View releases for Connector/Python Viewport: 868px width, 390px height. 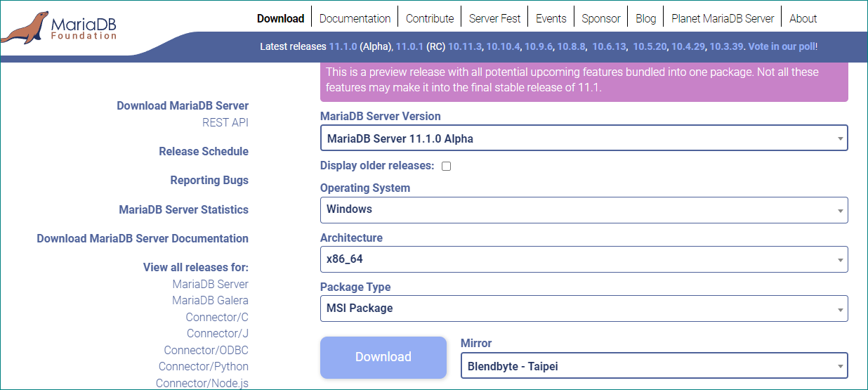tap(204, 366)
